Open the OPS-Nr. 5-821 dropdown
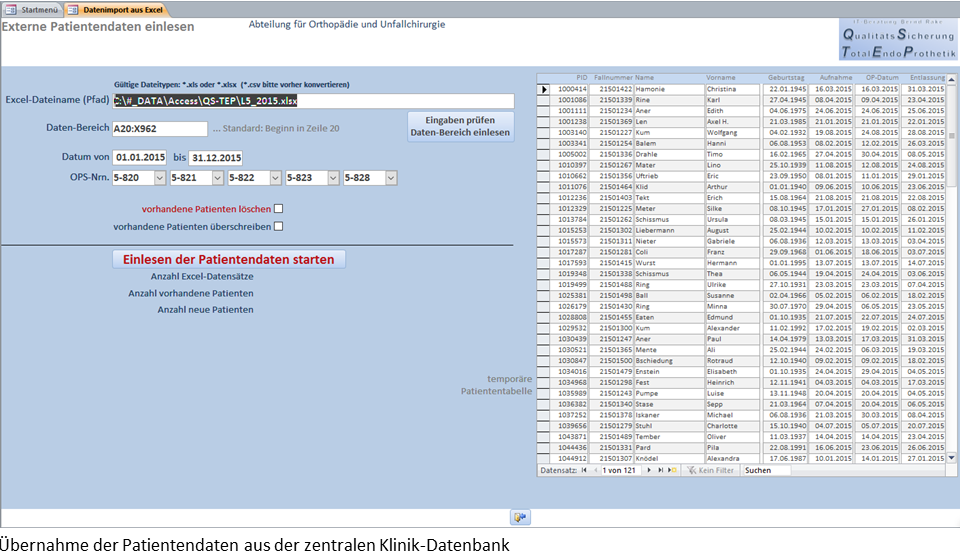 [x=217, y=178]
